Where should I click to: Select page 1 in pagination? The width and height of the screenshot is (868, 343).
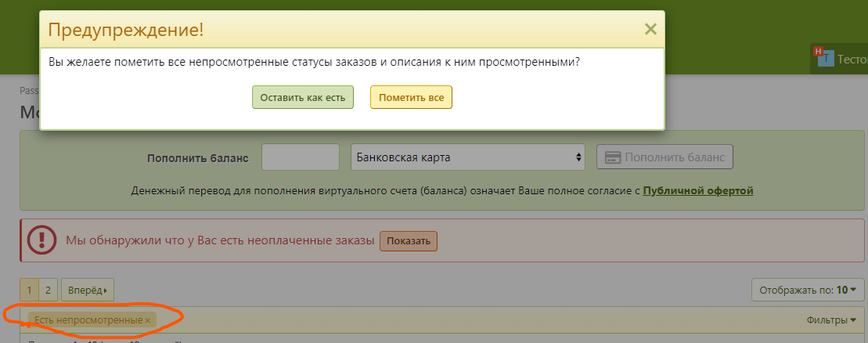coord(30,291)
